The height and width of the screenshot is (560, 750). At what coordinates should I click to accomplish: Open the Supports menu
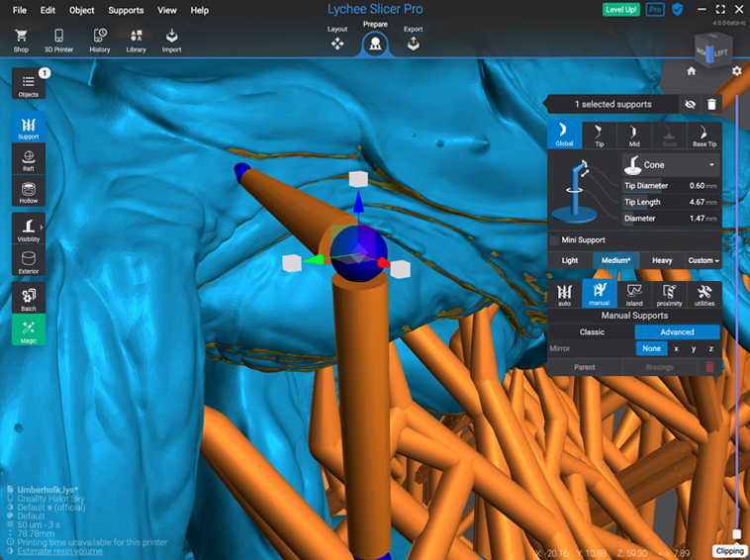pos(126,10)
